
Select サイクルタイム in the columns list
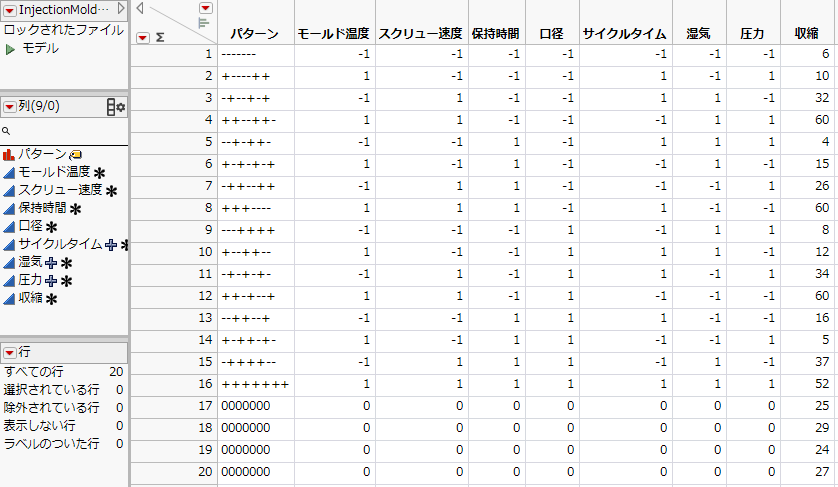pyautogui.click(x=60, y=244)
